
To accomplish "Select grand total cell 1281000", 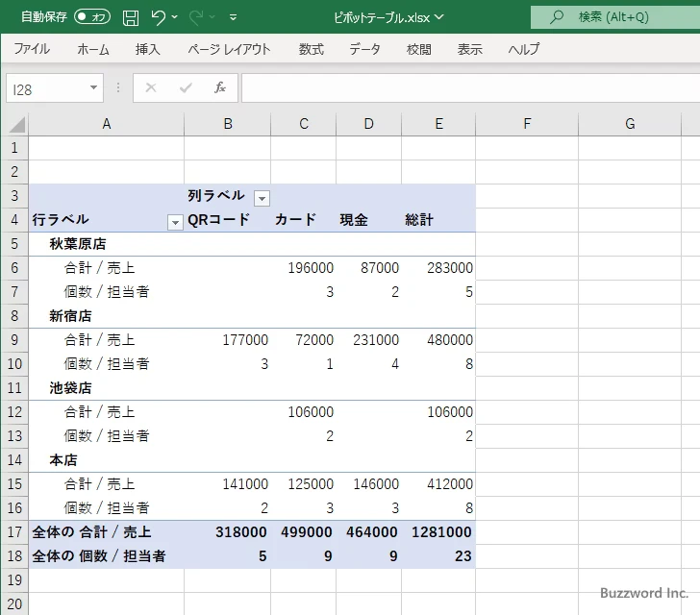I will (x=438, y=532).
